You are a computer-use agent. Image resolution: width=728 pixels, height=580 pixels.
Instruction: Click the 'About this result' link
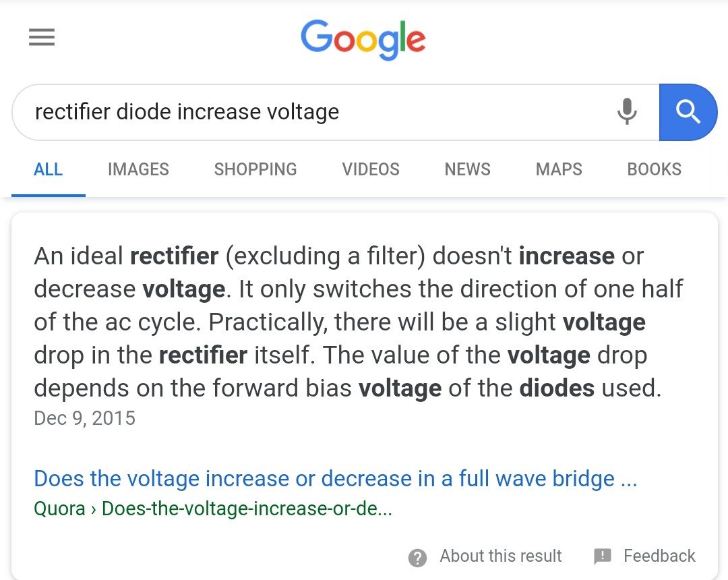pos(500,556)
